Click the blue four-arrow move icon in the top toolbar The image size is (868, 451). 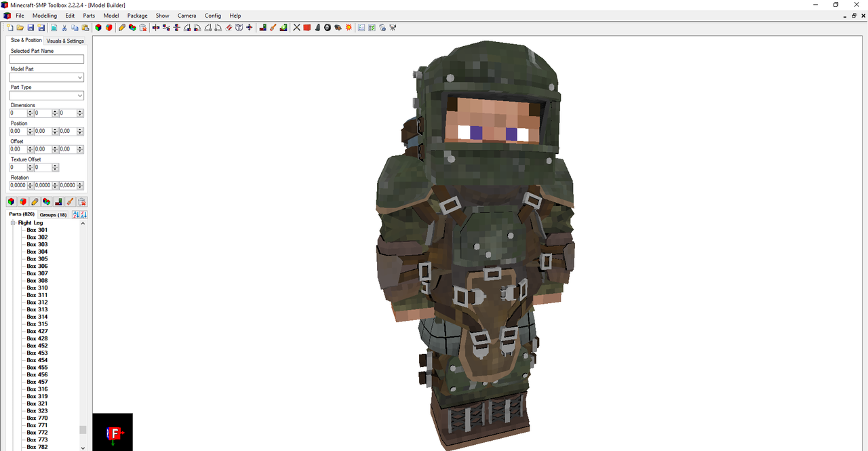(250, 28)
